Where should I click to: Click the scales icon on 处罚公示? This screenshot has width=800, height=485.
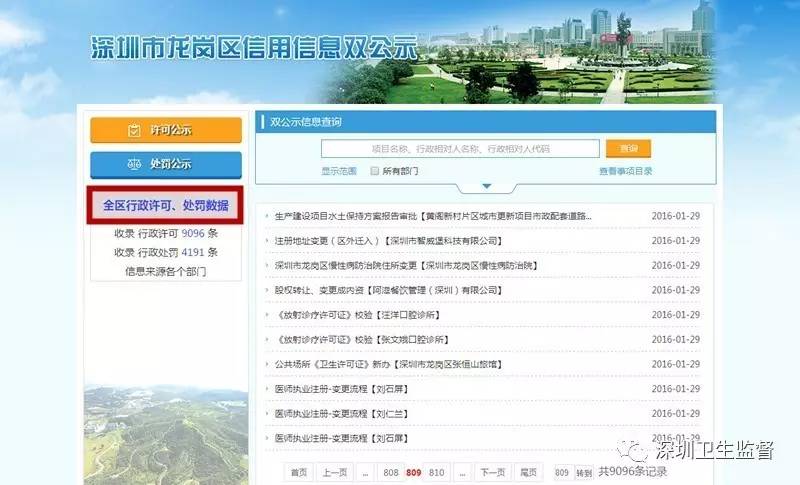134,164
